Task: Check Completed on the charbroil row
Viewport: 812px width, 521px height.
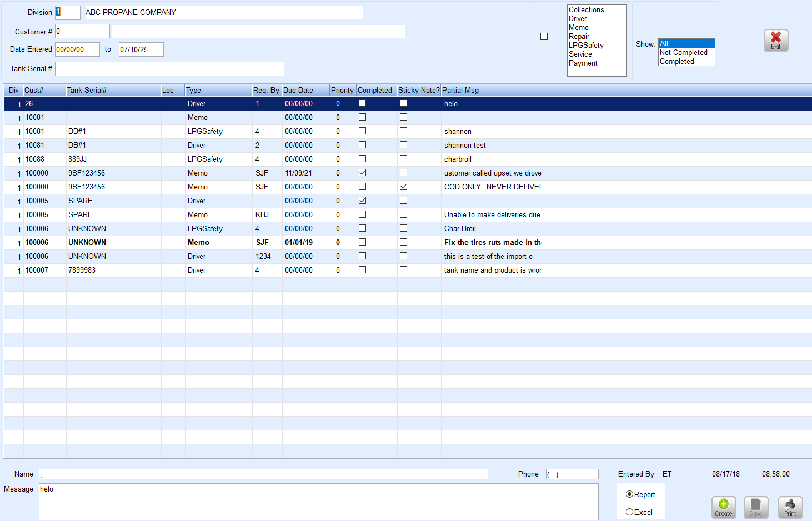Action: [x=362, y=159]
